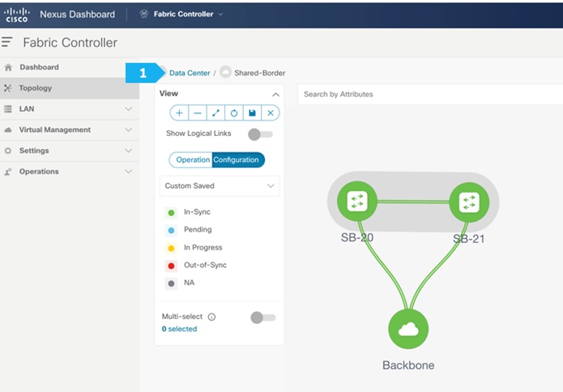Click the green In-Sync legend swatch

click(x=171, y=212)
